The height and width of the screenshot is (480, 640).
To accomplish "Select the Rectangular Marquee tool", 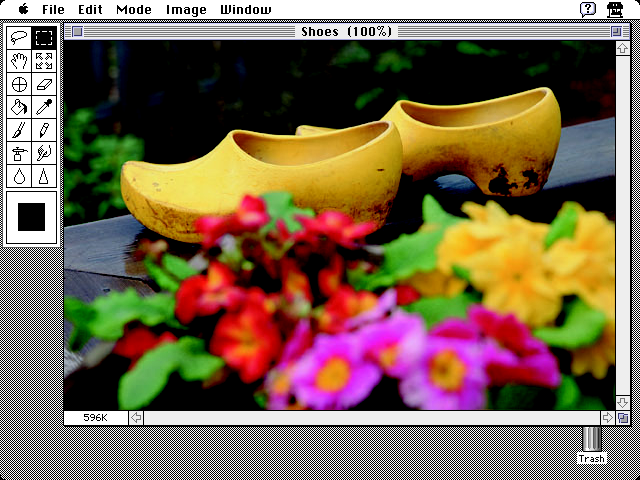I will click(x=43, y=38).
